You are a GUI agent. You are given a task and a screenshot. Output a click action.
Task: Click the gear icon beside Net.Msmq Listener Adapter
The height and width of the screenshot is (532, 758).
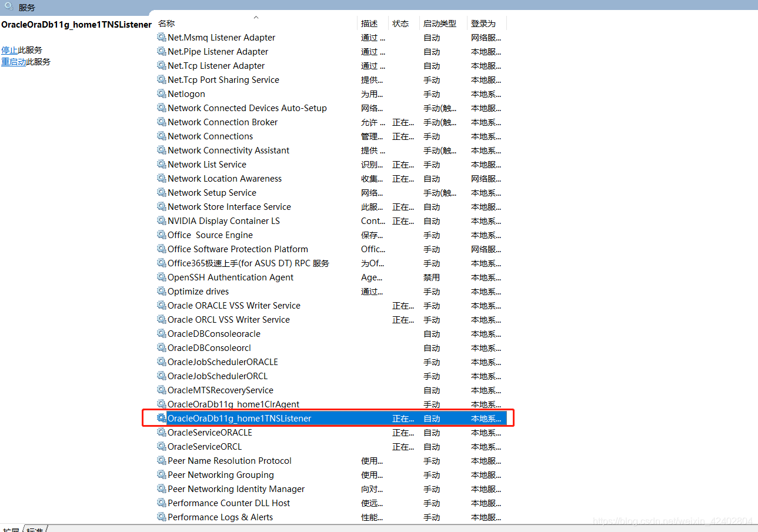(162, 37)
